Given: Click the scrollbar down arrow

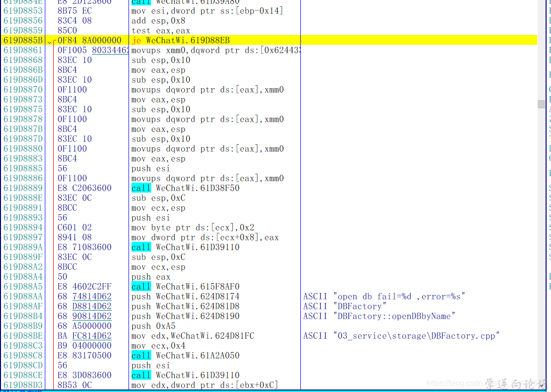Looking at the screenshot, I should [541, 386].
